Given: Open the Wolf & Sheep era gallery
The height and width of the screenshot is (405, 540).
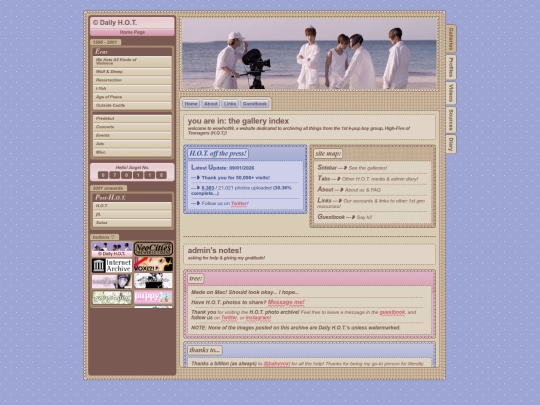Looking at the screenshot, I should (132, 72).
